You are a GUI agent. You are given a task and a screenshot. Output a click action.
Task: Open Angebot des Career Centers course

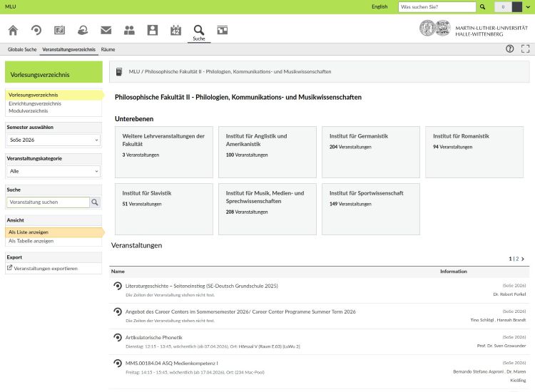[x=240, y=312]
